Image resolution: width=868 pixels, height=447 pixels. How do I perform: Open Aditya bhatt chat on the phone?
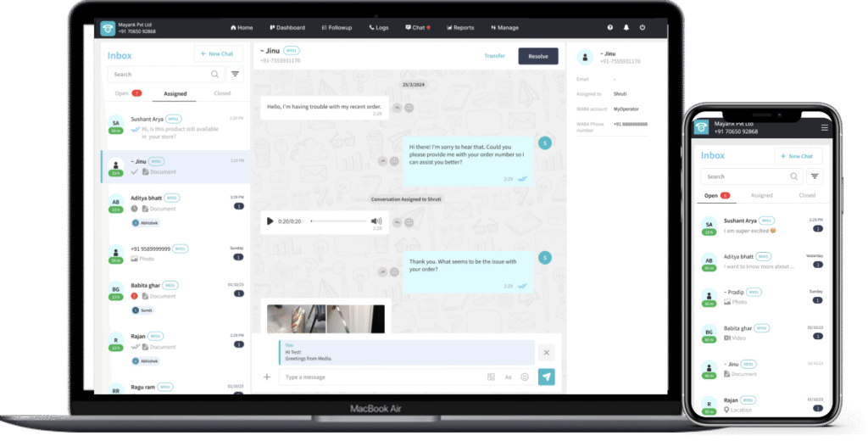pos(762,261)
